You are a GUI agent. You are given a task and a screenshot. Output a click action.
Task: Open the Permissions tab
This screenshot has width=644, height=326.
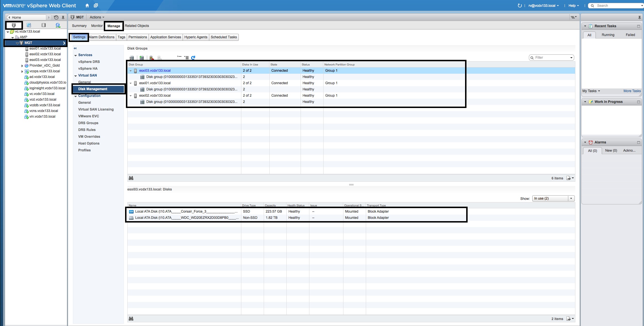click(x=138, y=37)
